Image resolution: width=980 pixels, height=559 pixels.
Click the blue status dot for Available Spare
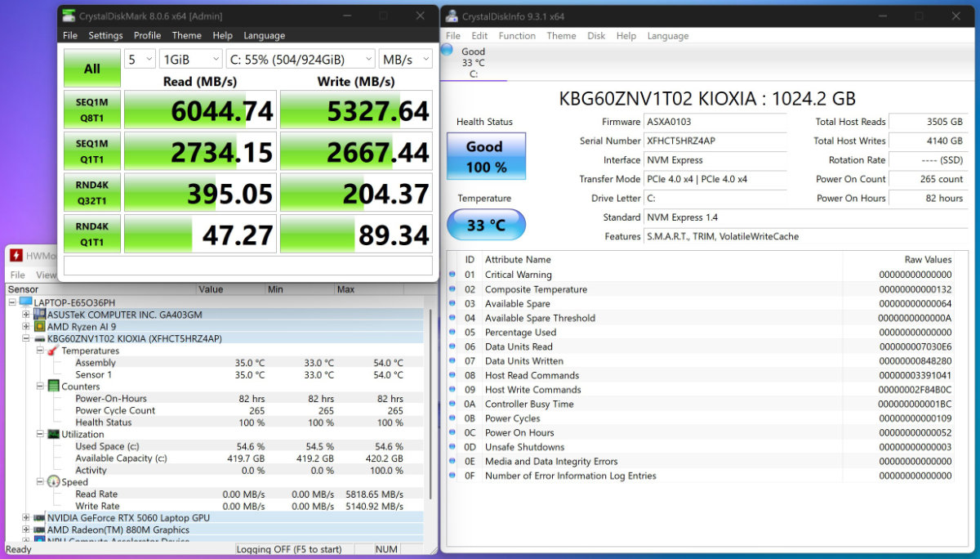[452, 303]
